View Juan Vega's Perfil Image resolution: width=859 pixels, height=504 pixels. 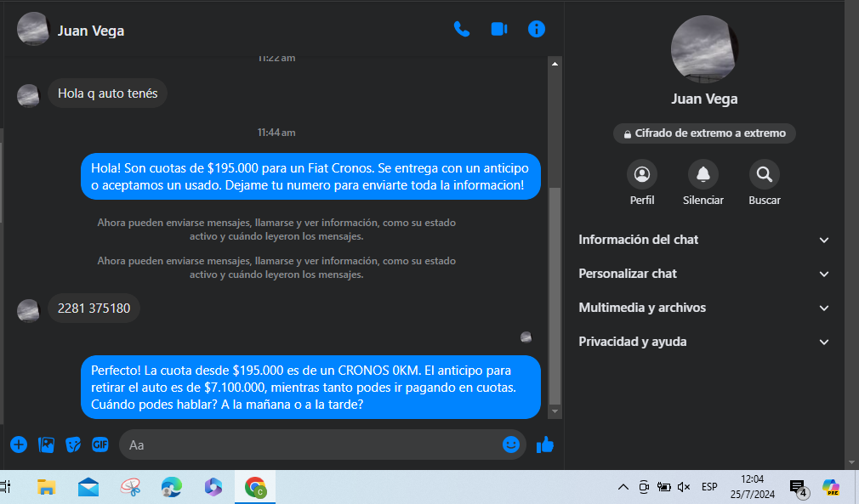click(642, 175)
